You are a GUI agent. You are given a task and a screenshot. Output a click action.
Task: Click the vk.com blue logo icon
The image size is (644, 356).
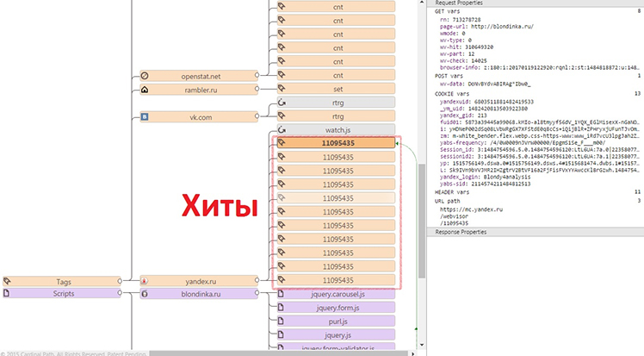[x=145, y=116]
